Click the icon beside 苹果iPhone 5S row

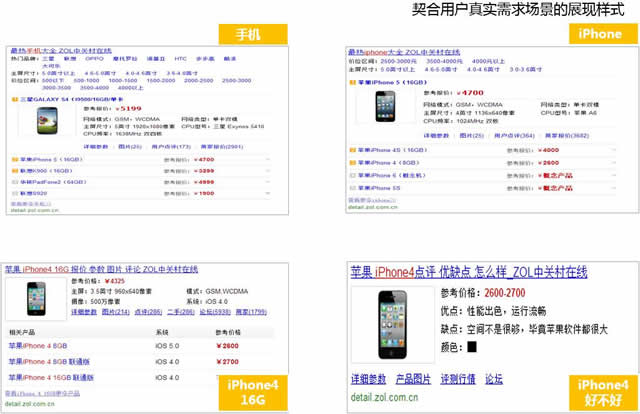click(353, 187)
